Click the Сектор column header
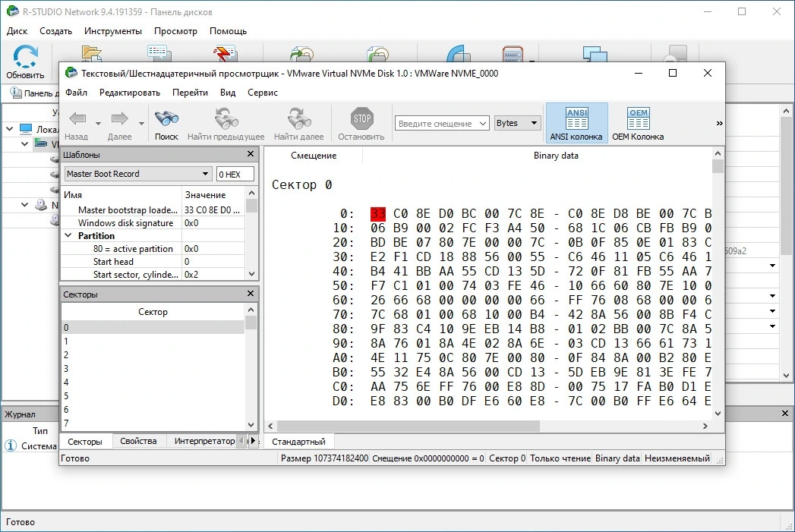 [153, 312]
